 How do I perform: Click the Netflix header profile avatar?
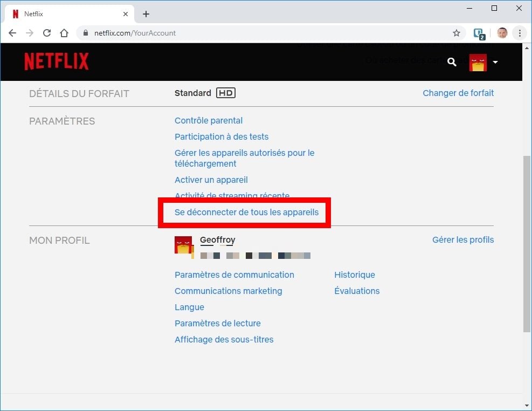(478, 63)
